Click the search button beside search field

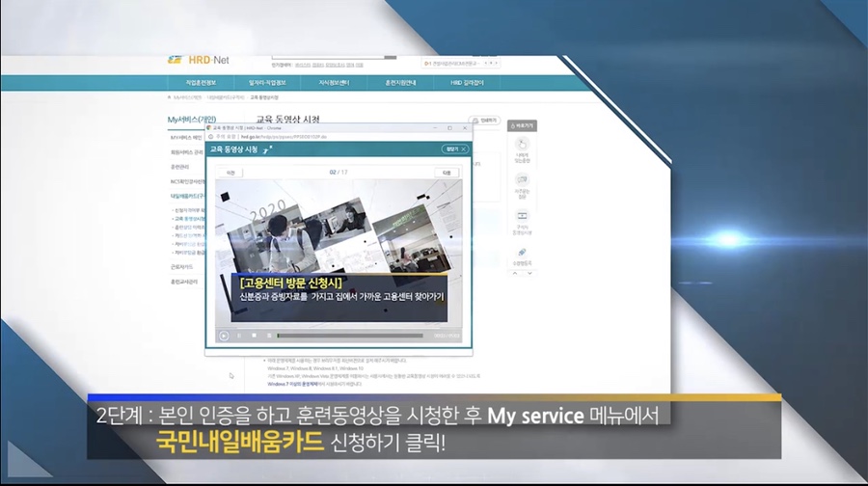coord(391,57)
